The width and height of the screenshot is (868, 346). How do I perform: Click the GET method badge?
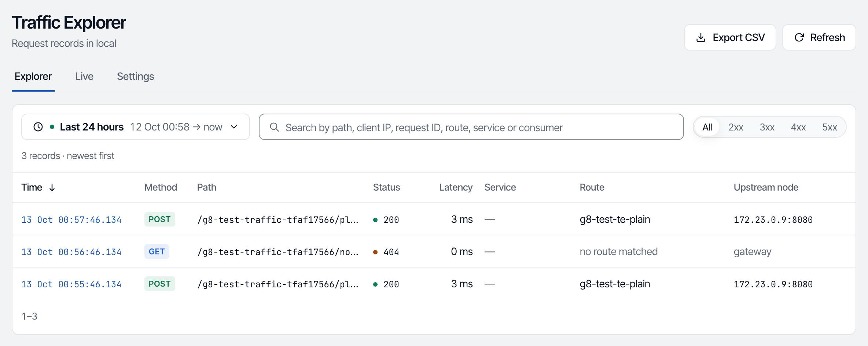157,251
